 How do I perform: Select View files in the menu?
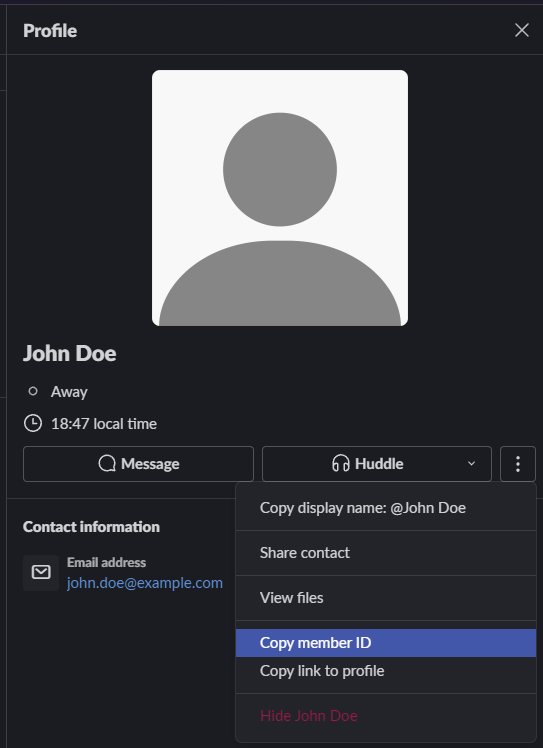pos(386,597)
